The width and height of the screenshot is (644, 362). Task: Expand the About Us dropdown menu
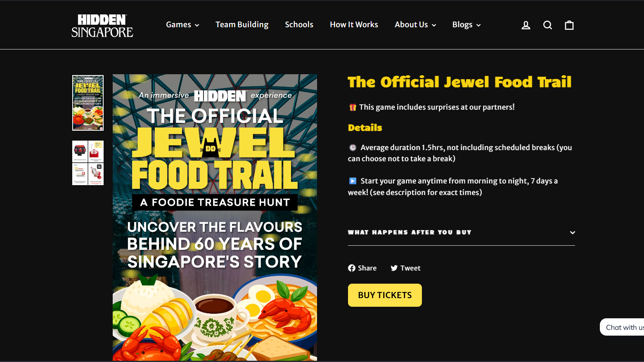tap(415, 25)
